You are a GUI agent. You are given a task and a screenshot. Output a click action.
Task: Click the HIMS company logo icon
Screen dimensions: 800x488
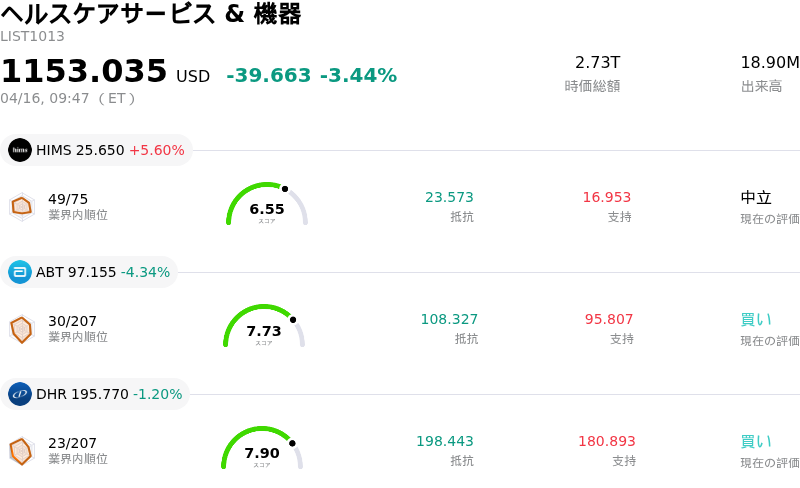pyautogui.click(x=20, y=150)
